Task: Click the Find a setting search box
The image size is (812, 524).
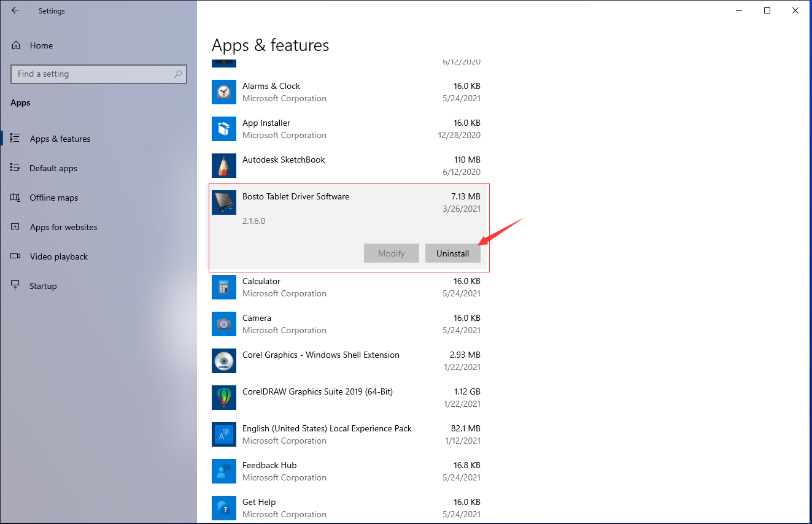Action: coord(99,74)
